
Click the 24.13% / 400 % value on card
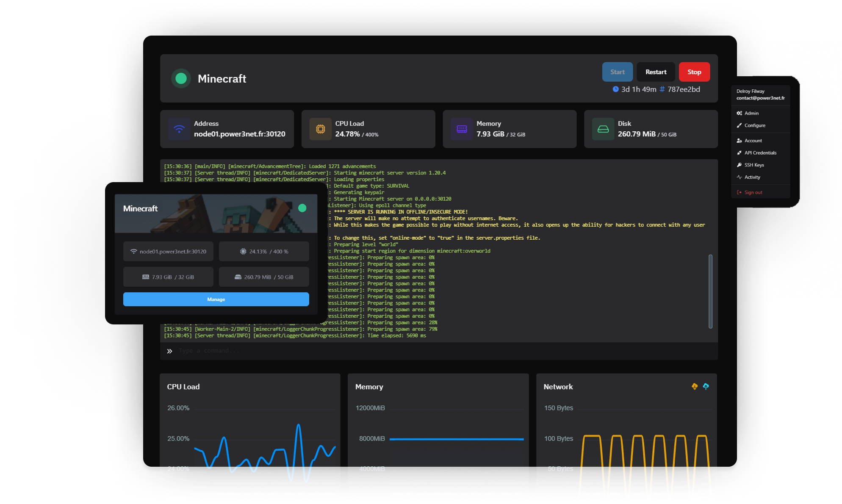[269, 252]
